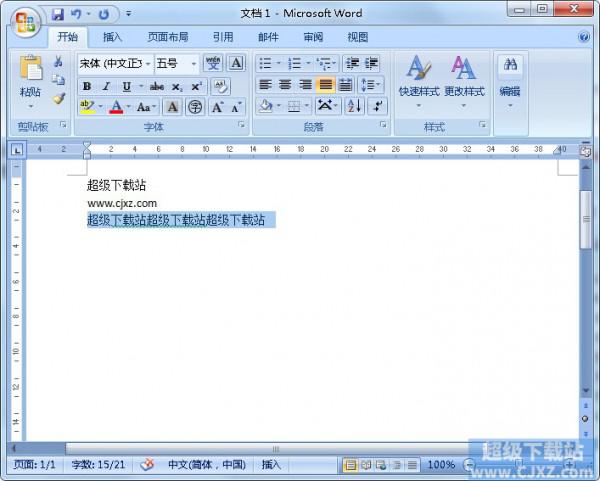Apply strikethrough to selected text
600x481 pixels.
pyautogui.click(x=157, y=86)
